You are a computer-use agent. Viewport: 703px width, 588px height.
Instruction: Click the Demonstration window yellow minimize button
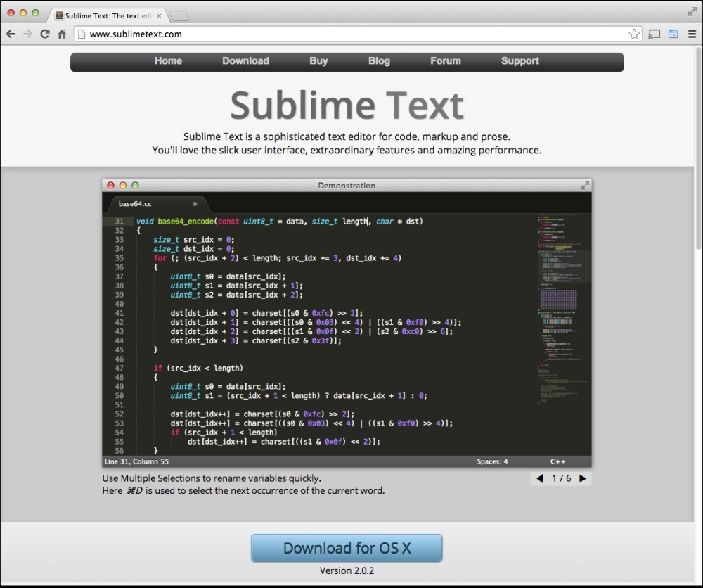(x=123, y=185)
